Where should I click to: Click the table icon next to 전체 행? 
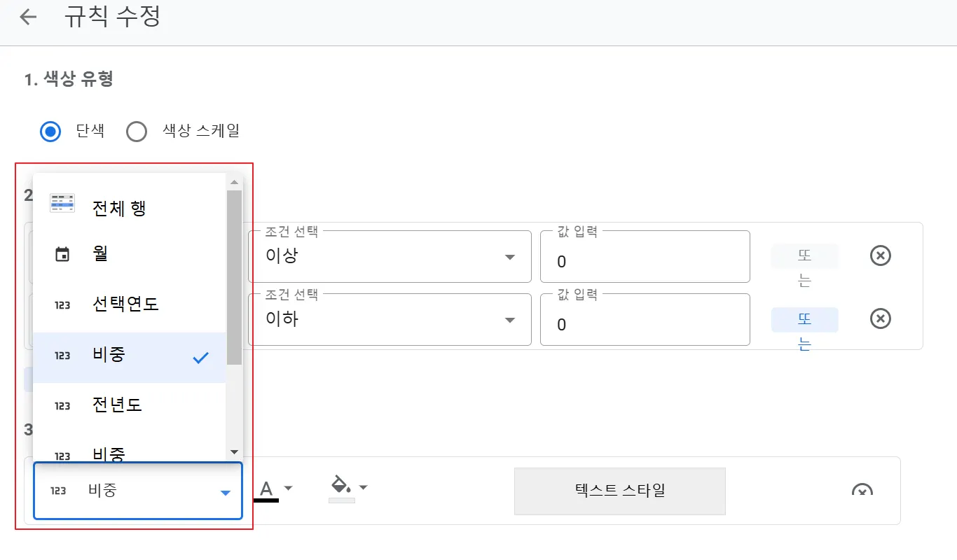tap(62, 203)
